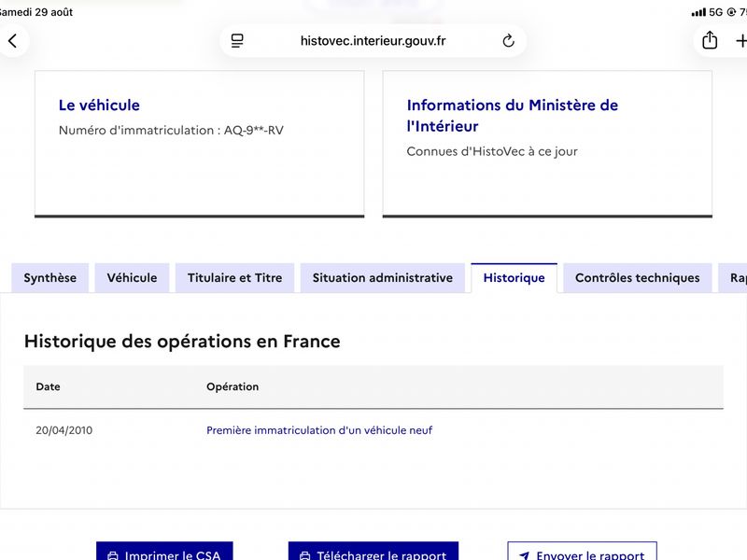747x560 pixels.
Task: Click Première immatriculation d'un véhicule neuf
Action: pyautogui.click(x=319, y=430)
